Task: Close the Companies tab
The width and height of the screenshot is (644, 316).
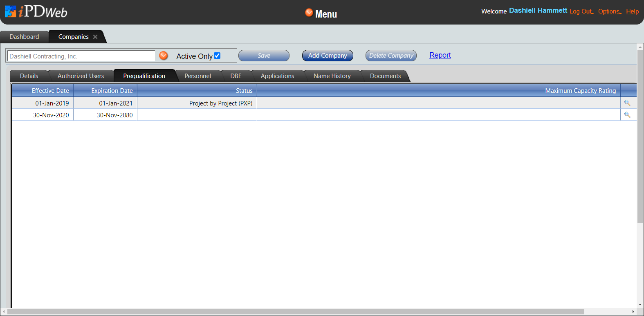Action: [95, 37]
